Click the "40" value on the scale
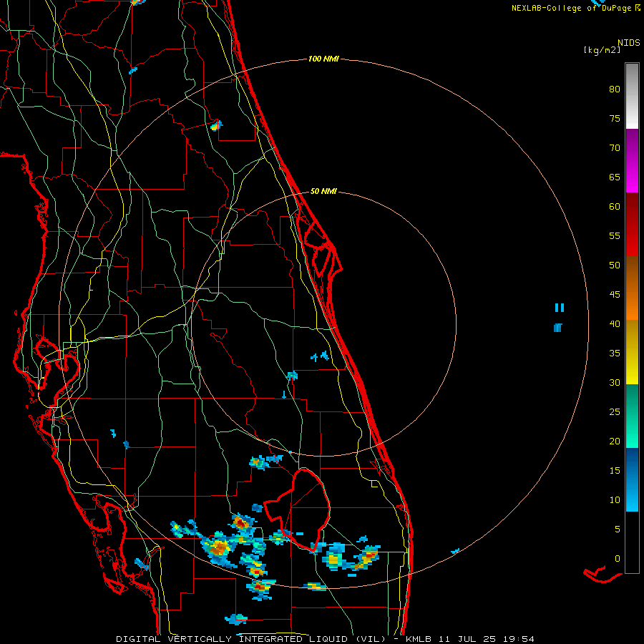 tap(615, 324)
